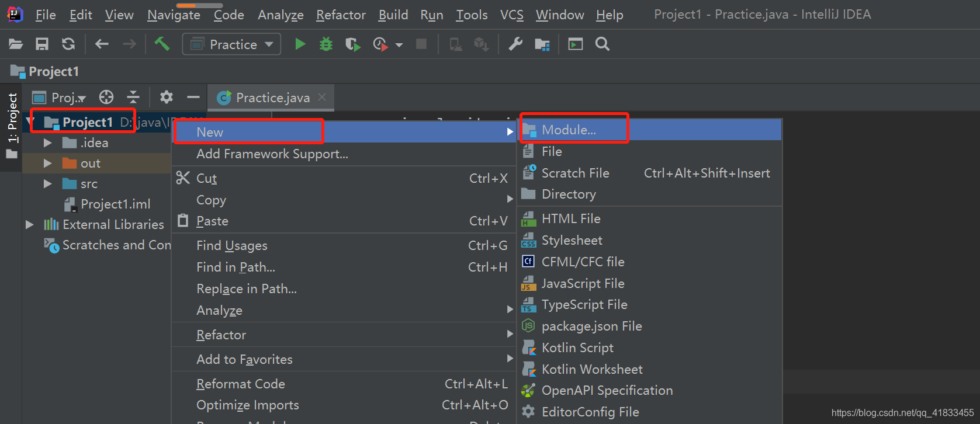Toggle the 1: Project side tool window
The image size is (980, 424).
tap(12, 126)
